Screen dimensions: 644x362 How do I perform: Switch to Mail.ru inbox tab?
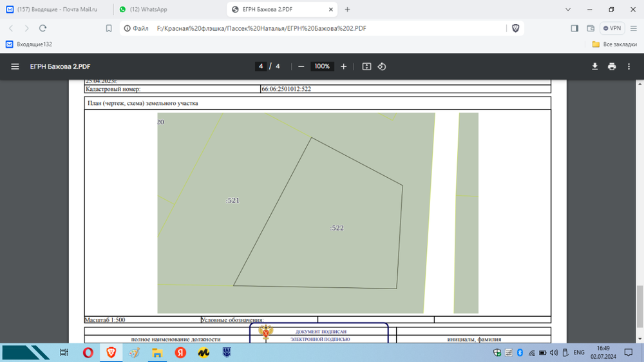(57, 9)
